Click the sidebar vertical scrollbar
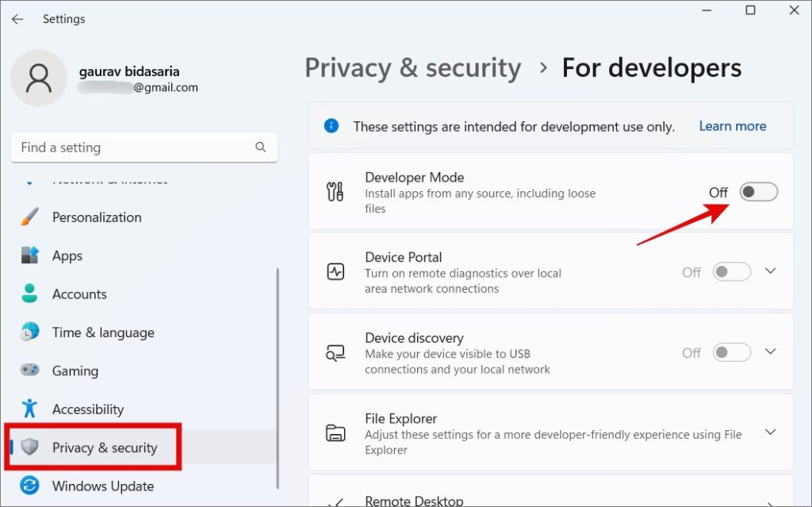The width and height of the screenshot is (812, 507). pos(278,378)
